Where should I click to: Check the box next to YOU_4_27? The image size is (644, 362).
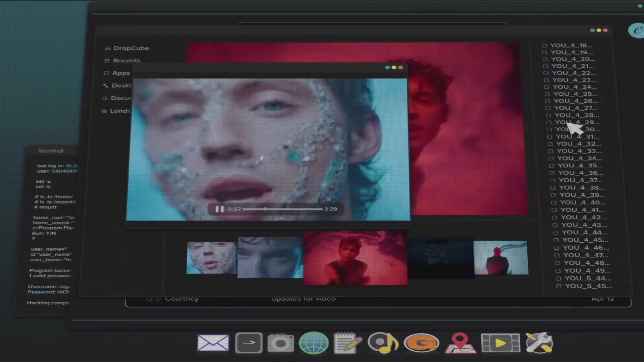[x=548, y=108]
